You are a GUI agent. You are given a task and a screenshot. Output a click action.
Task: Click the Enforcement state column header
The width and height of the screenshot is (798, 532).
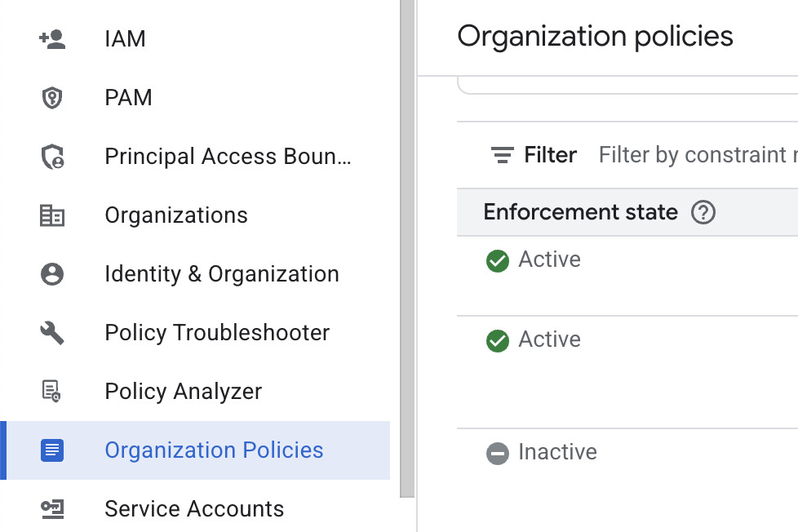click(580, 213)
